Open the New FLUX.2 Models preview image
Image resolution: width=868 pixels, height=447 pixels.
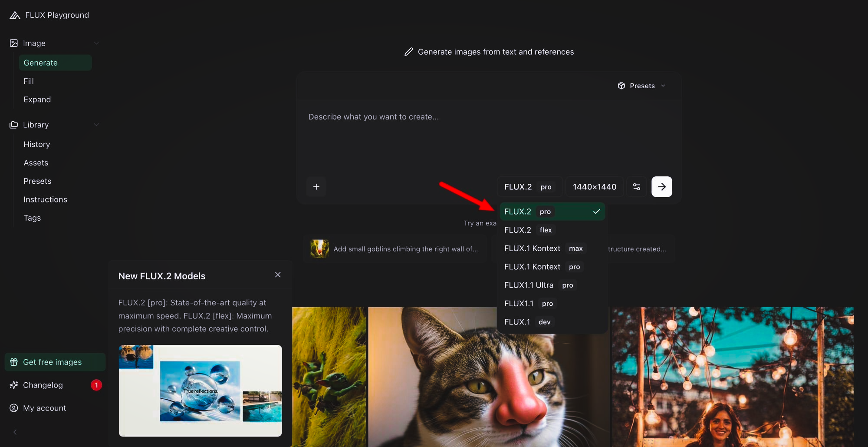click(200, 391)
